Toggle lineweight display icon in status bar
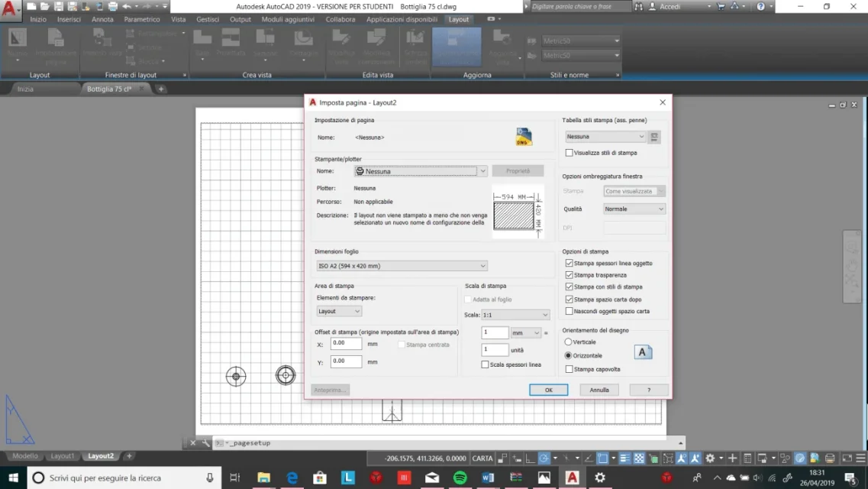The height and width of the screenshot is (489, 868). [624, 458]
